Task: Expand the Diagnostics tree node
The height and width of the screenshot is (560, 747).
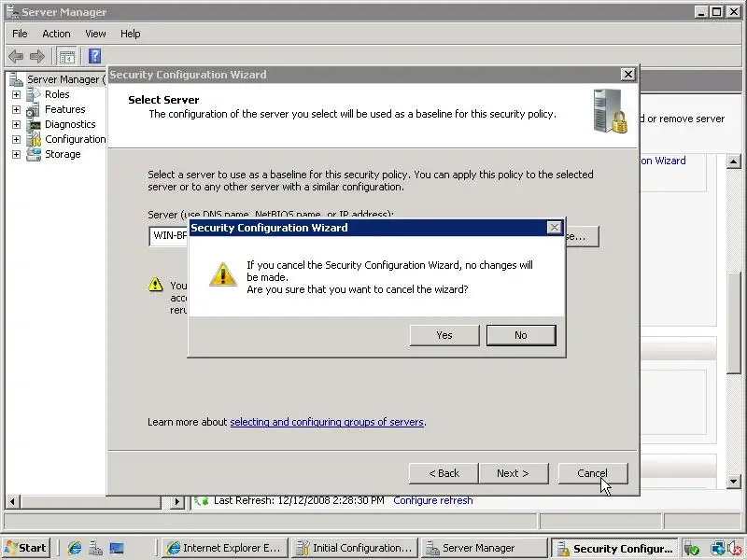Action: point(16,125)
